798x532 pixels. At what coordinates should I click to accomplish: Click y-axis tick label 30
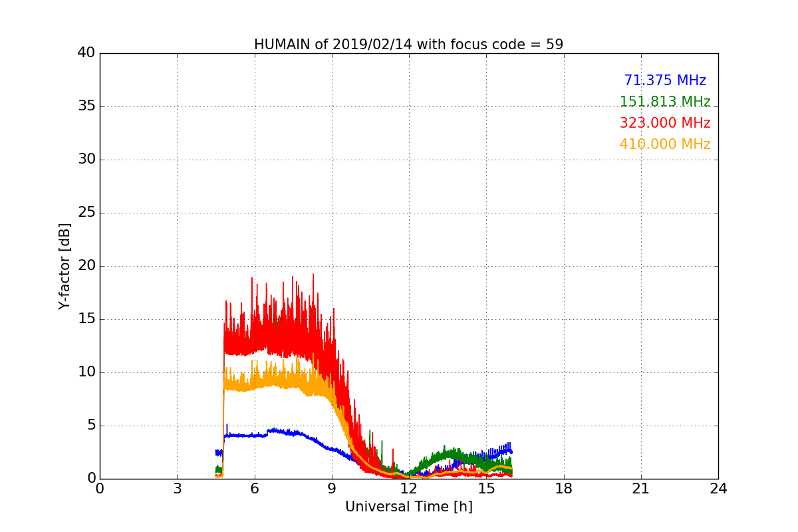click(86, 160)
